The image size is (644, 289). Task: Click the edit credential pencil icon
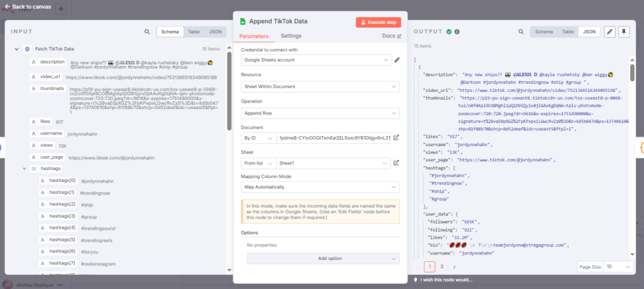(x=397, y=60)
